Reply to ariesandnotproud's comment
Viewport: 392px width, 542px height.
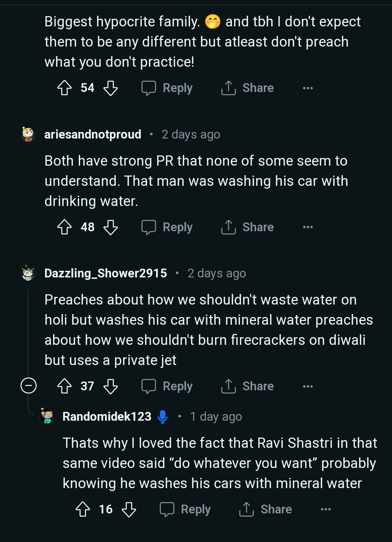pyautogui.click(x=167, y=227)
